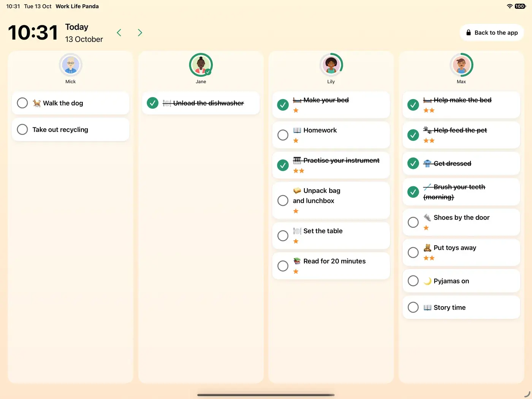Uncheck Unload the dishwasher
The width and height of the screenshot is (532, 399).
click(x=152, y=103)
